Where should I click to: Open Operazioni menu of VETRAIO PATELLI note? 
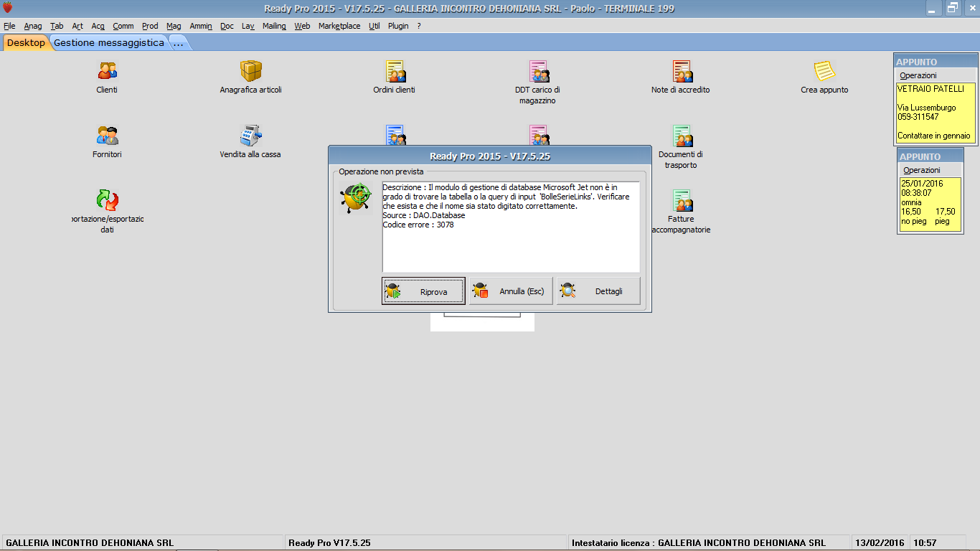tap(918, 75)
